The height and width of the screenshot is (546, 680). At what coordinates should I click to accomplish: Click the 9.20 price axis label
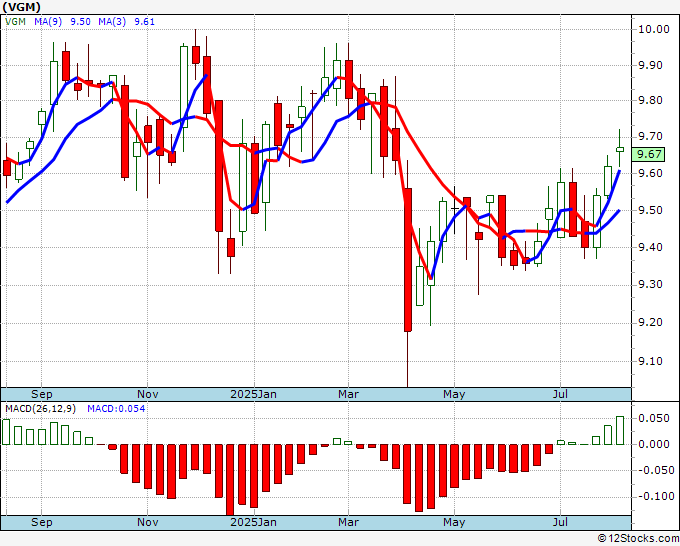651,322
